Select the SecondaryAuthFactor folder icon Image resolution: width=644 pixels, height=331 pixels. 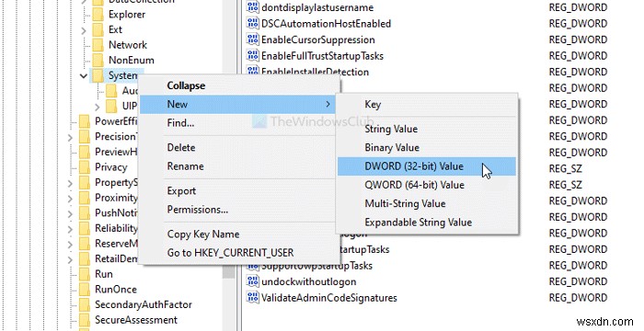85,304
